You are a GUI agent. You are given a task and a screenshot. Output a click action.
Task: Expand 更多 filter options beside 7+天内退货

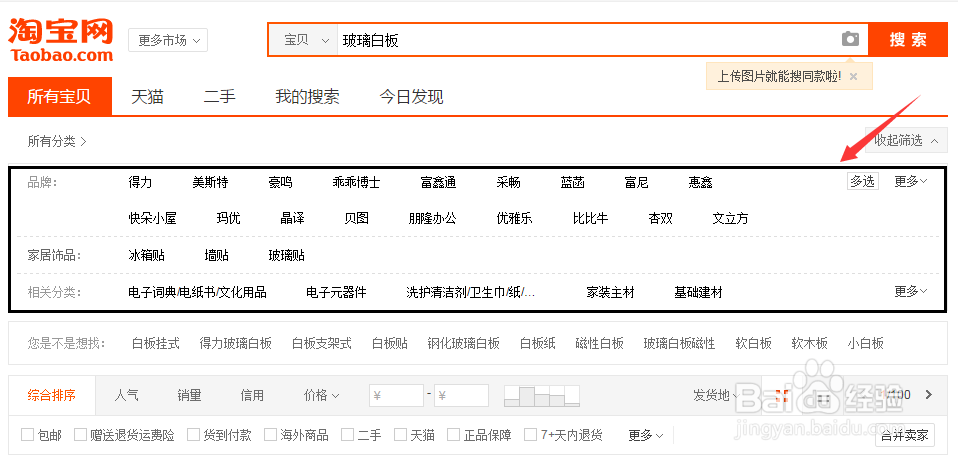(x=646, y=435)
